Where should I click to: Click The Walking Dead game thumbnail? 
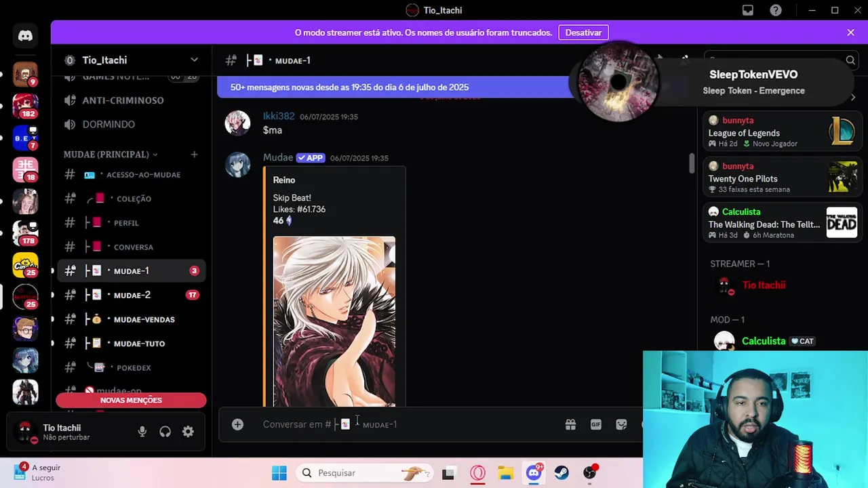click(842, 222)
